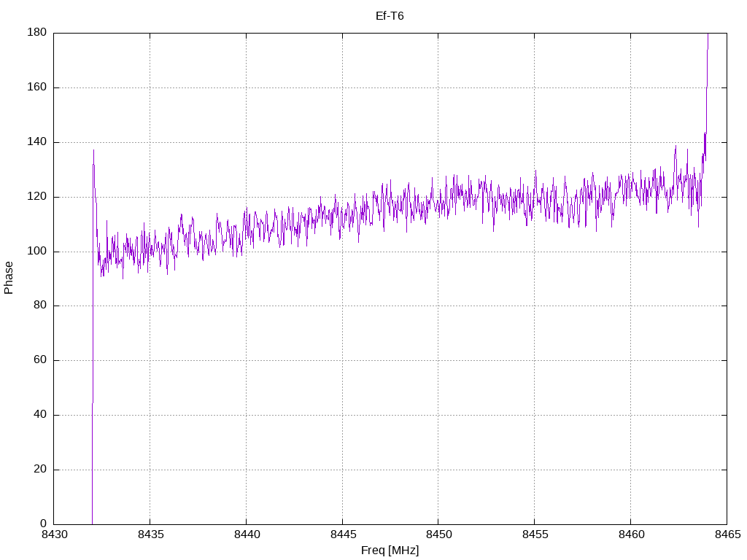Select the 120 y-axis tick label
Screen dimensions: 747x560
point(37,197)
